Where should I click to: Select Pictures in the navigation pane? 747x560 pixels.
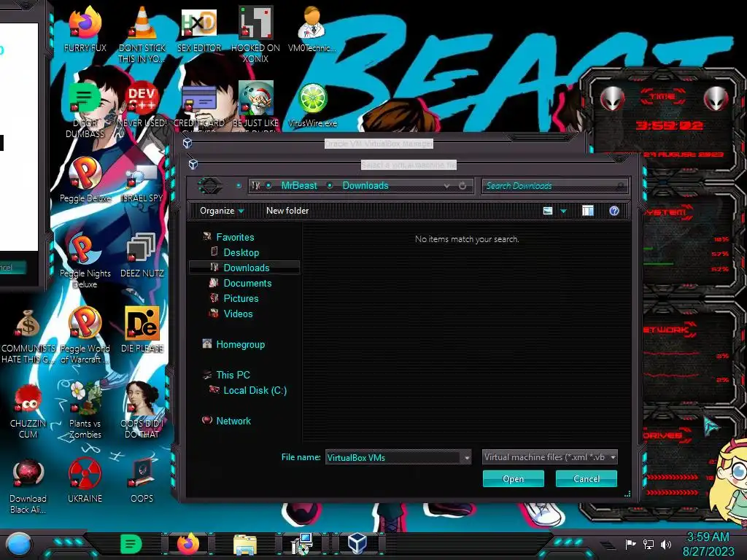point(241,298)
